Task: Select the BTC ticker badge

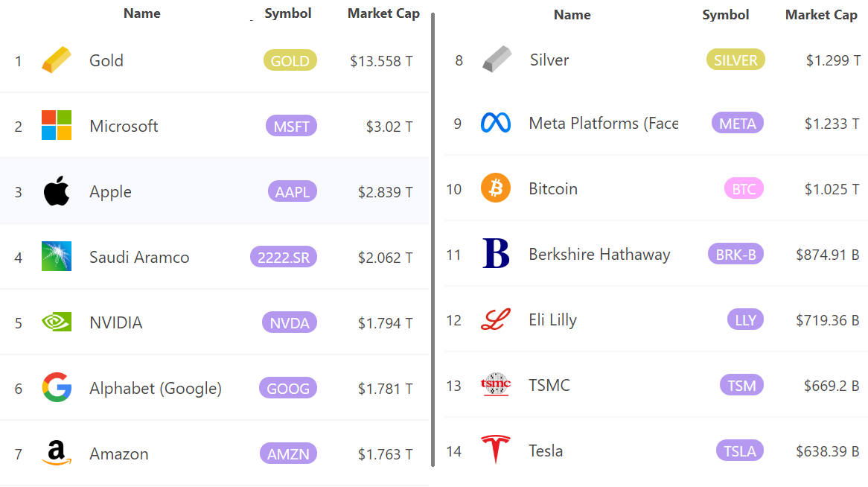Action: click(744, 188)
